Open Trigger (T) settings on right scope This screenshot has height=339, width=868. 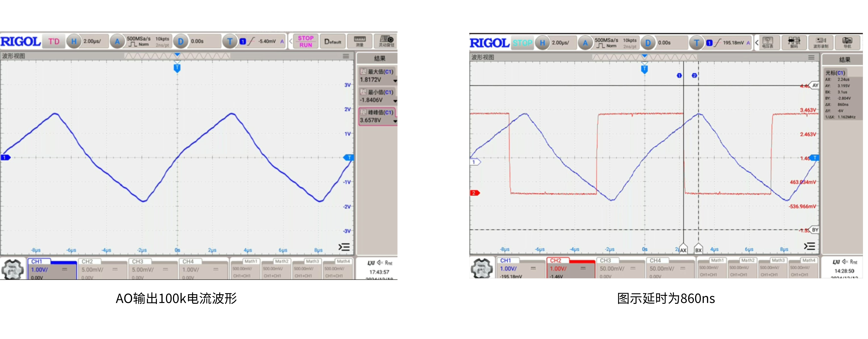tap(697, 43)
